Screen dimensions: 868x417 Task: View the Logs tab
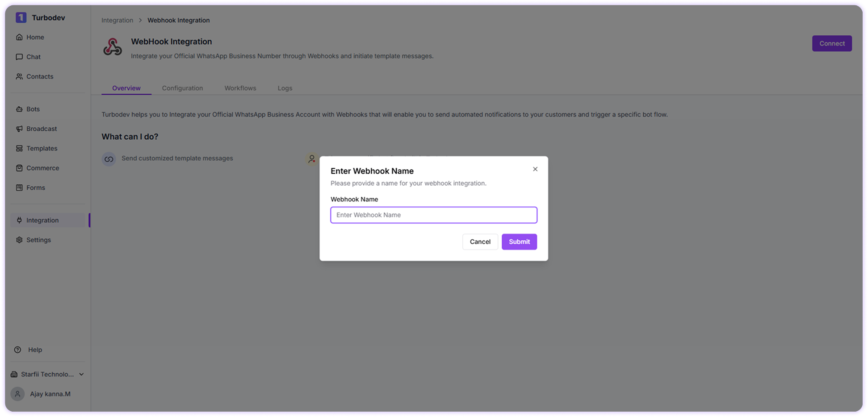pyautogui.click(x=285, y=88)
